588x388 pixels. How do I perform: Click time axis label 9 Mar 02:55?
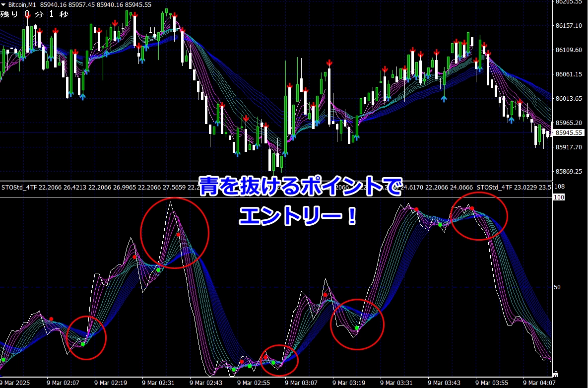click(x=254, y=383)
